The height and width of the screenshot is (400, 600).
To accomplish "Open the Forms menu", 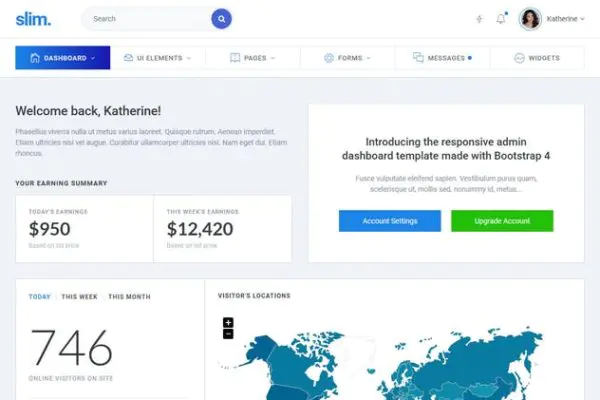I will point(348,58).
